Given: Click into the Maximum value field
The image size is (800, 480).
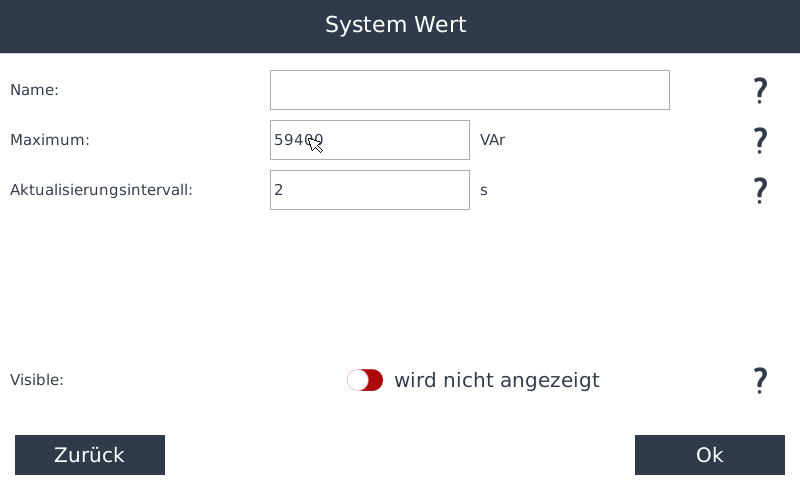Looking at the screenshot, I should click(400, 140).
